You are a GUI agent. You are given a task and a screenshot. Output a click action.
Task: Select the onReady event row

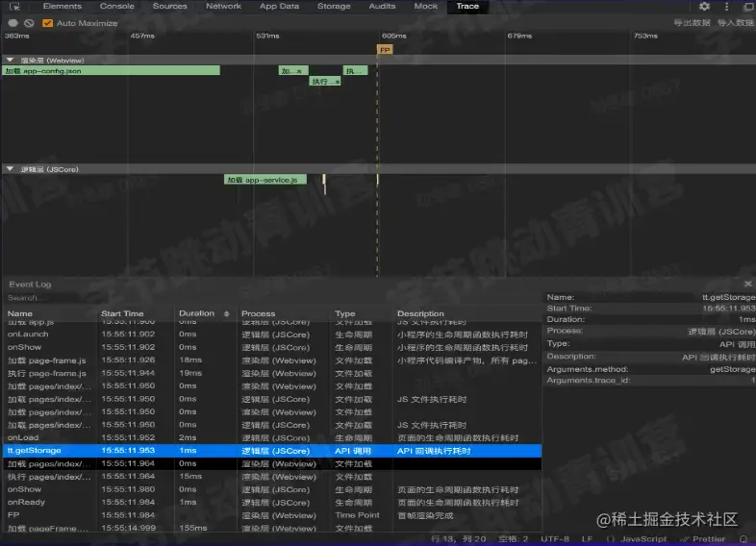click(x=272, y=503)
